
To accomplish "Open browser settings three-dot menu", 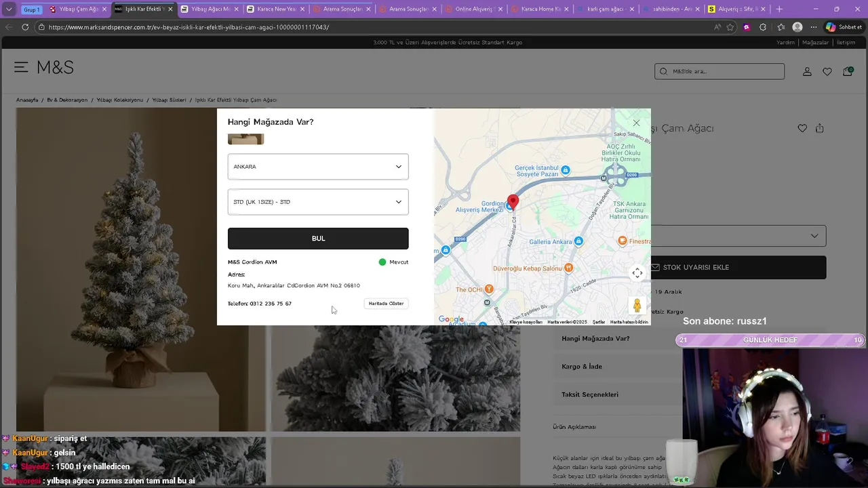I will (x=813, y=27).
